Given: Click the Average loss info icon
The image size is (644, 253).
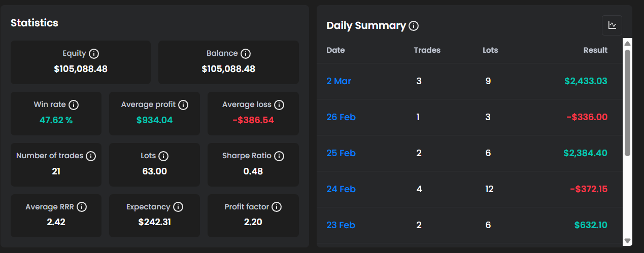Looking at the screenshot, I should click(279, 105).
